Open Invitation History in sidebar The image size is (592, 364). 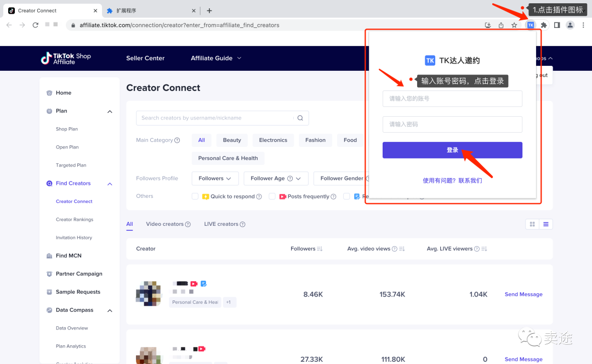point(74,238)
